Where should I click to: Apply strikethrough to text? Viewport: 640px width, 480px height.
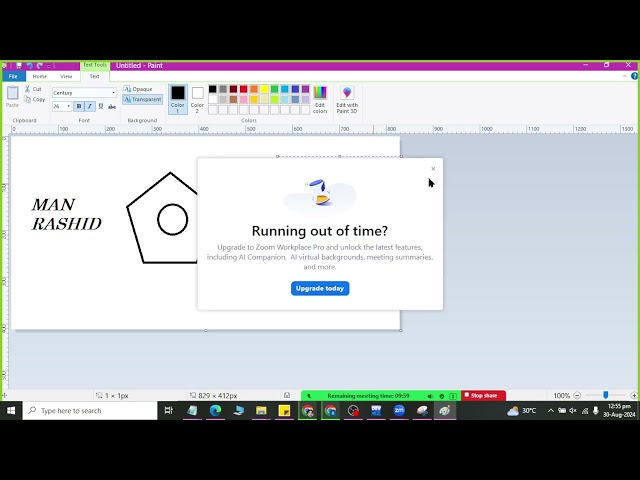[110, 106]
